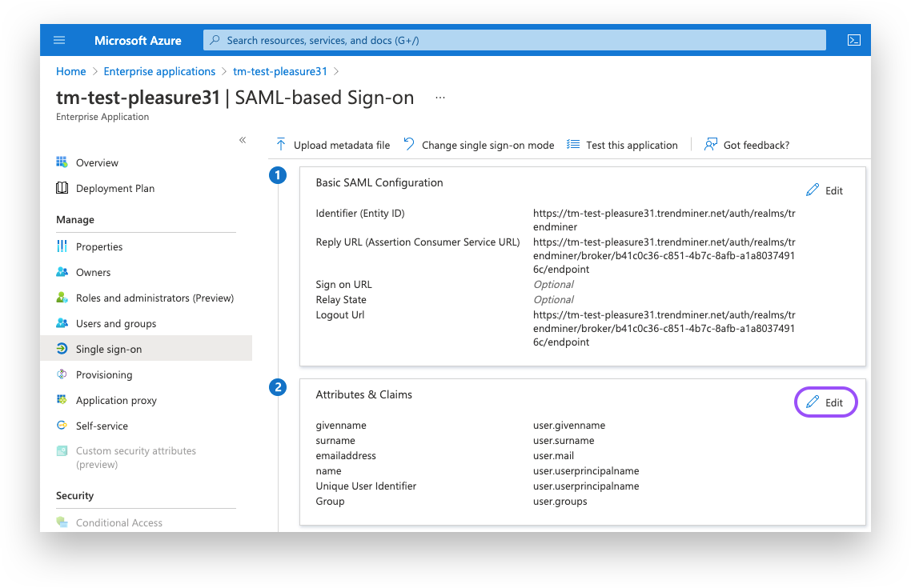Collapse the sidebar using the double chevron

click(x=243, y=139)
